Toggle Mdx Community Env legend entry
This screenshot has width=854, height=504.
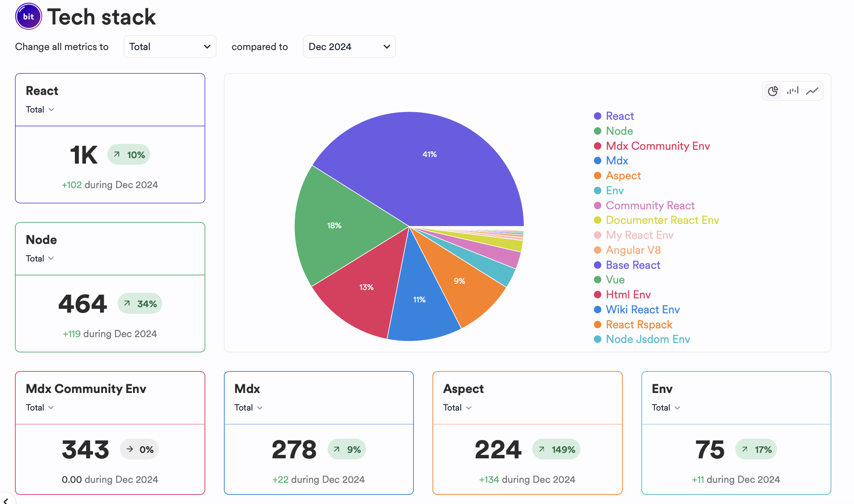click(x=652, y=146)
